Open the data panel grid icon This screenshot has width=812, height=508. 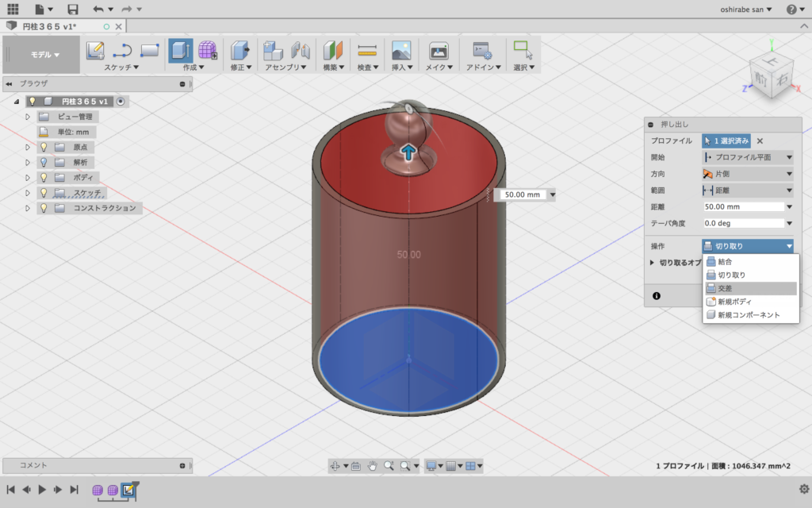click(x=13, y=9)
